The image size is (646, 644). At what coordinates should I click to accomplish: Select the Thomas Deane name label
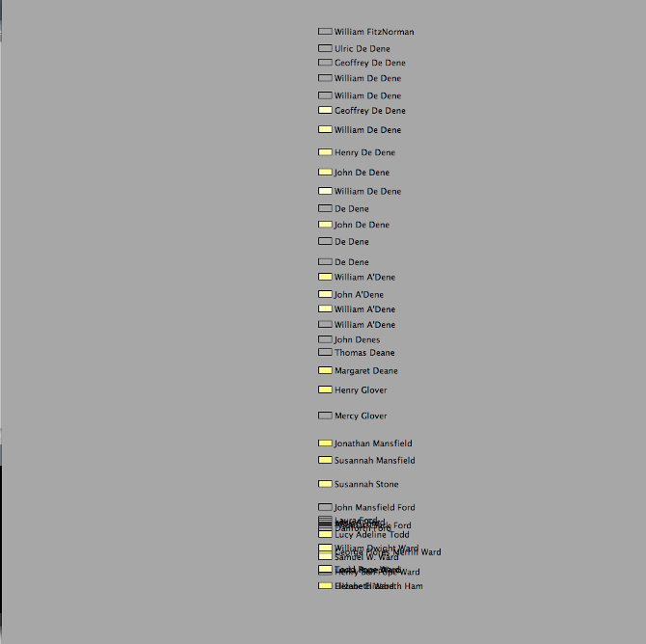pos(364,353)
